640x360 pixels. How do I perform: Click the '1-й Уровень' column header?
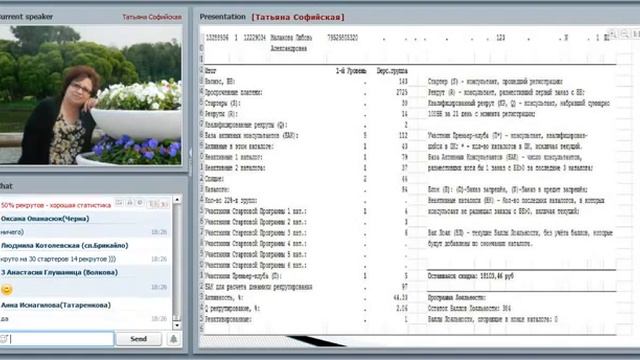351,71
